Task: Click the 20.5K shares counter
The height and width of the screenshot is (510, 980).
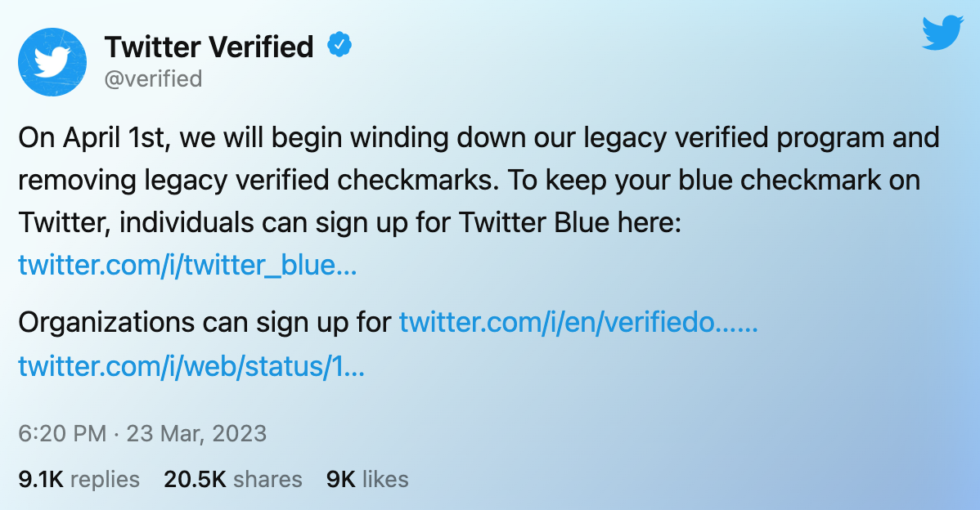Action: (196, 480)
